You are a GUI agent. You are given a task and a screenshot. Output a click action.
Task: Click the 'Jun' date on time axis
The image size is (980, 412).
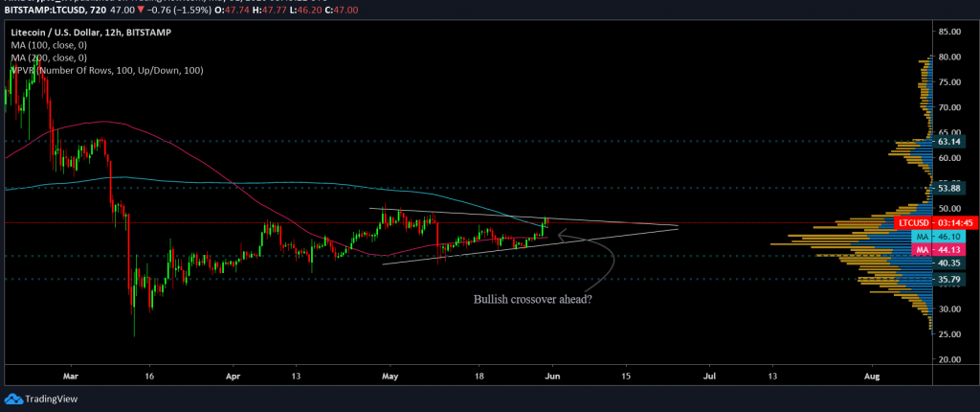click(552, 377)
